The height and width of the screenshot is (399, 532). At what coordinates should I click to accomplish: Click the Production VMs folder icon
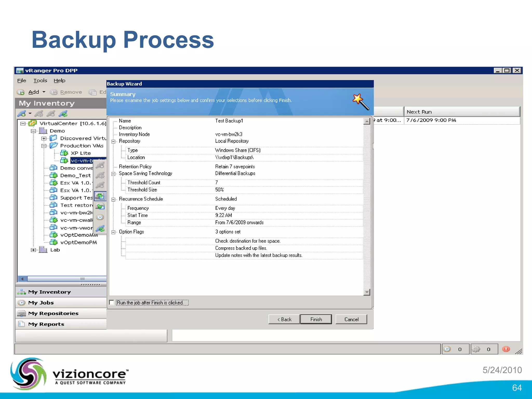(54, 145)
